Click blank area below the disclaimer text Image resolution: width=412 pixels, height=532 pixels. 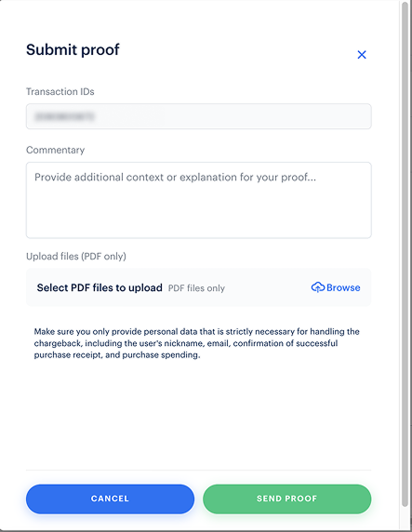click(x=198, y=414)
